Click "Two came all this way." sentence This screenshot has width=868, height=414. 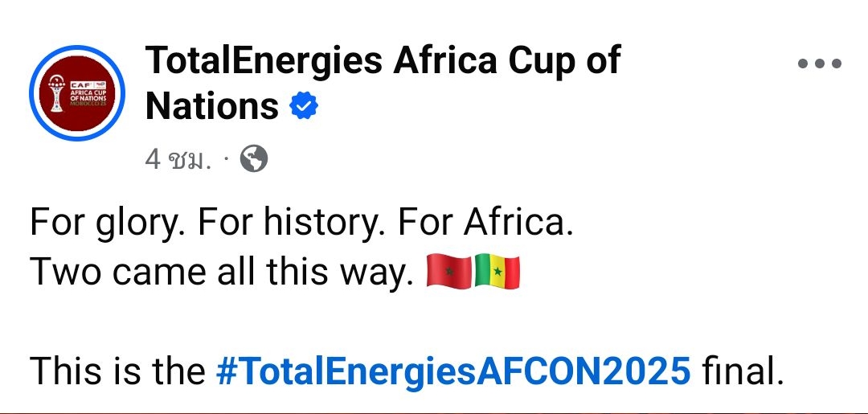pyautogui.click(x=219, y=273)
